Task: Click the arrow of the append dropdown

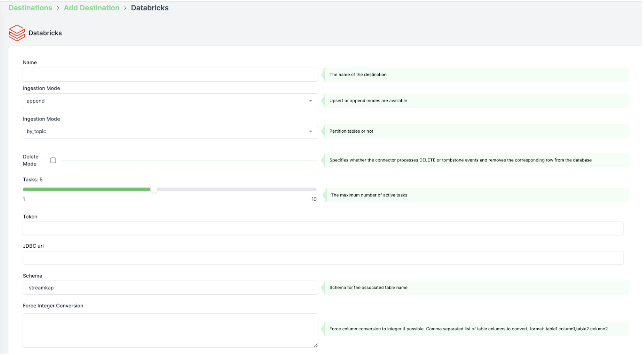Action: [310, 101]
